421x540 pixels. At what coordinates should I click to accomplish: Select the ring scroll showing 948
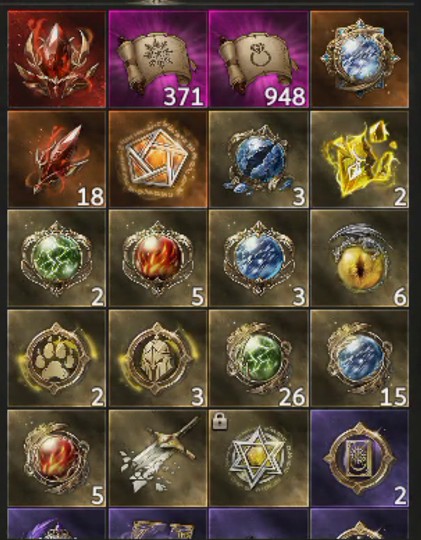pyautogui.click(x=259, y=59)
